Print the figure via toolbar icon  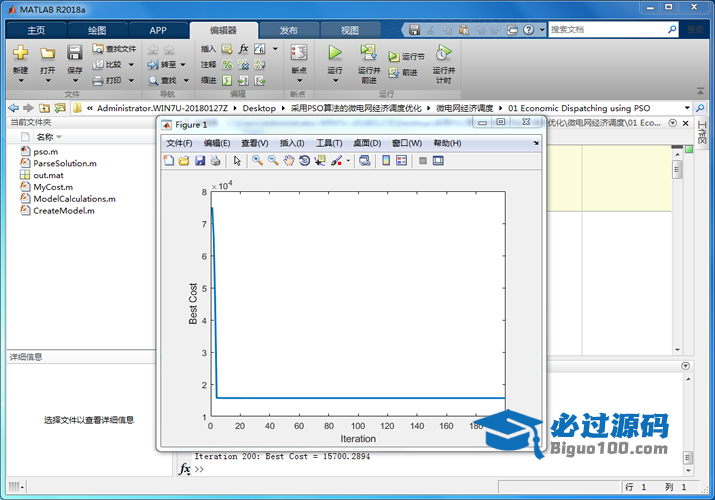[215, 160]
